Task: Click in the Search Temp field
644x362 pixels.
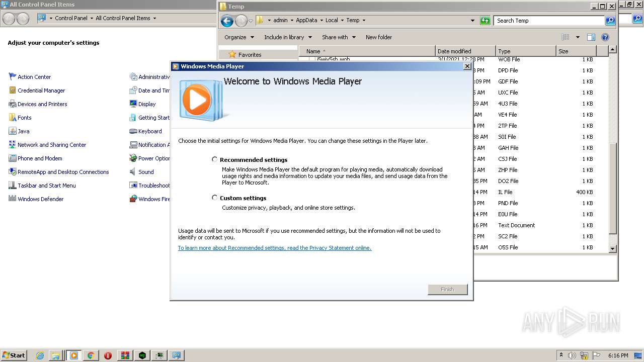Action: 549,21
